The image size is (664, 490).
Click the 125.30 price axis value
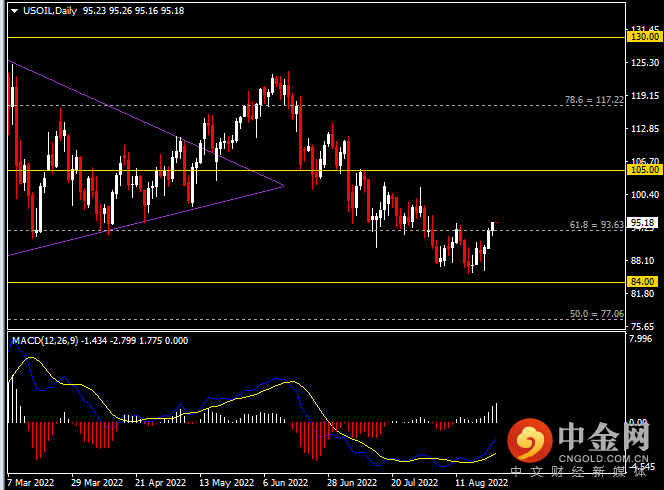pos(645,63)
